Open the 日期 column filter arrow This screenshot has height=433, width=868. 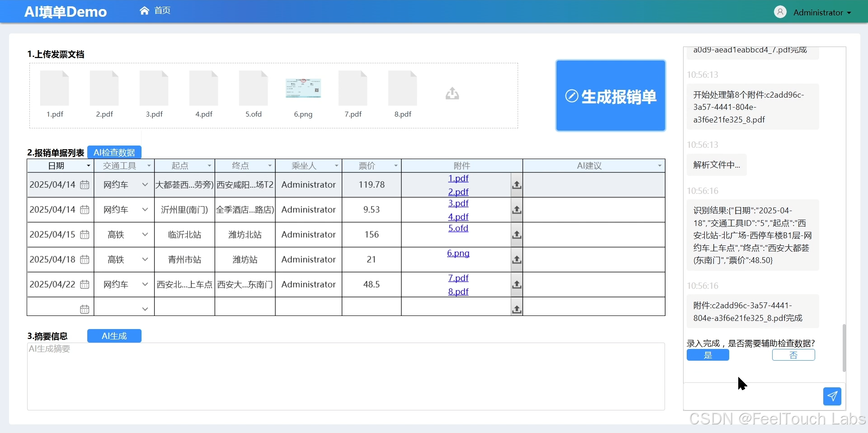point(89,166)
